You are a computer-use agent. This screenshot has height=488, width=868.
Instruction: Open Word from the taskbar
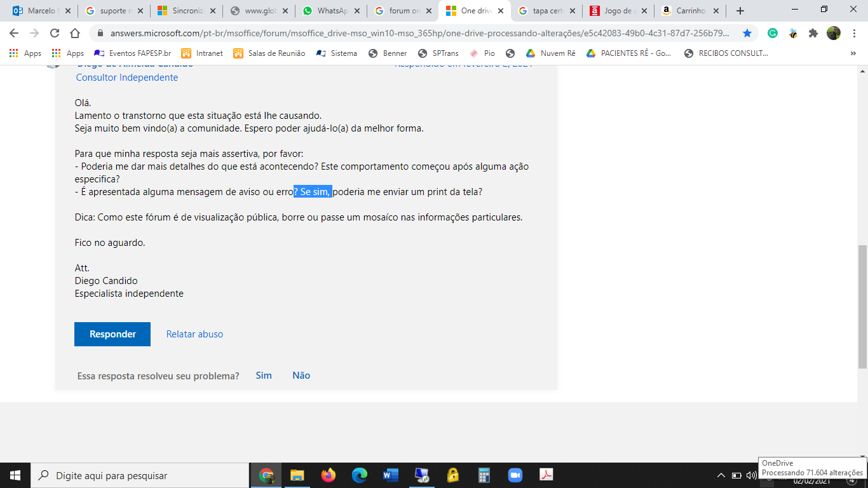click(x=390, y=475)
